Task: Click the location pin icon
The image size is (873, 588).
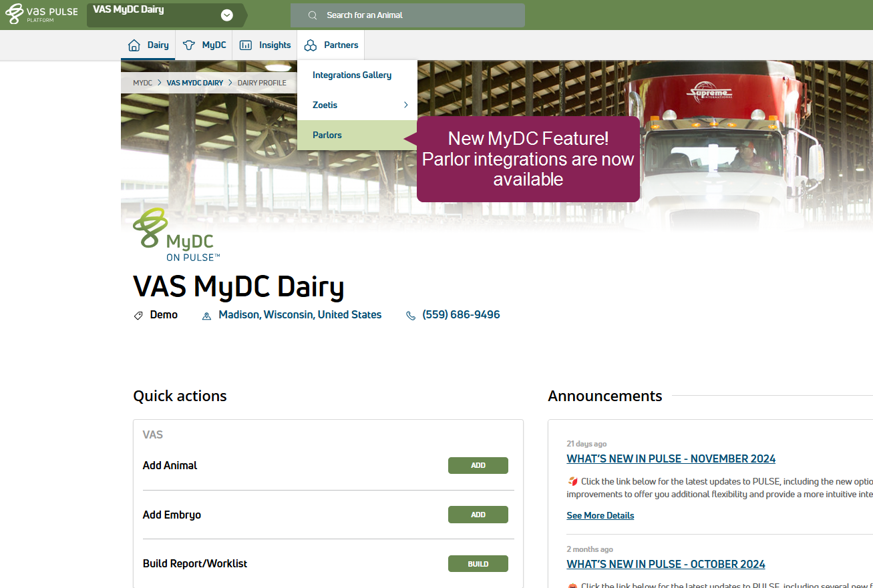Action: click(x=206, y=316)
